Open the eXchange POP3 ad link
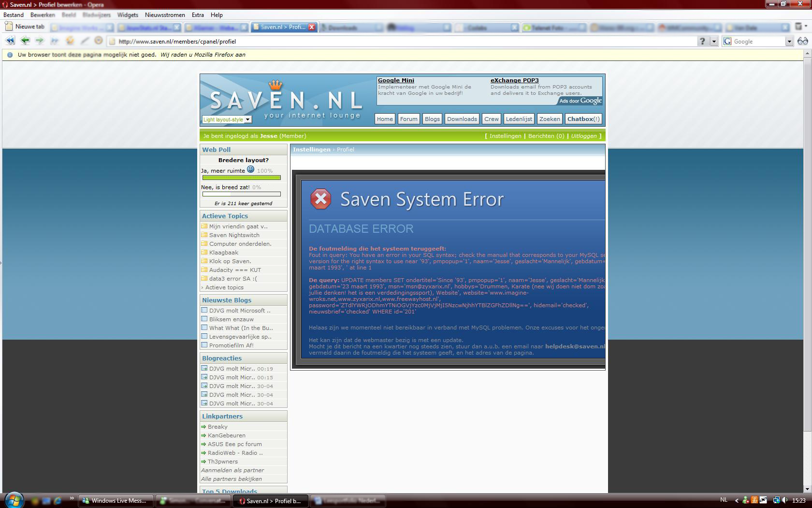 pos(514,80)
